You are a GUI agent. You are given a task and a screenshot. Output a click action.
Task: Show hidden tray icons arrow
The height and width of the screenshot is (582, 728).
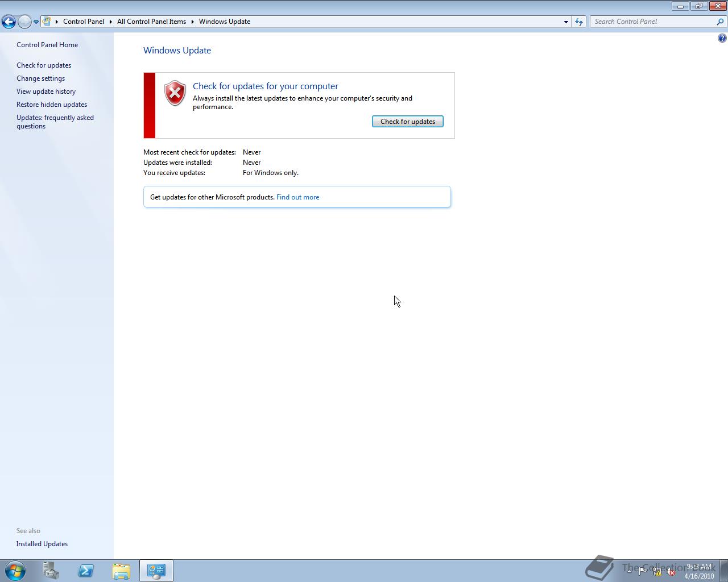(629, 571)
